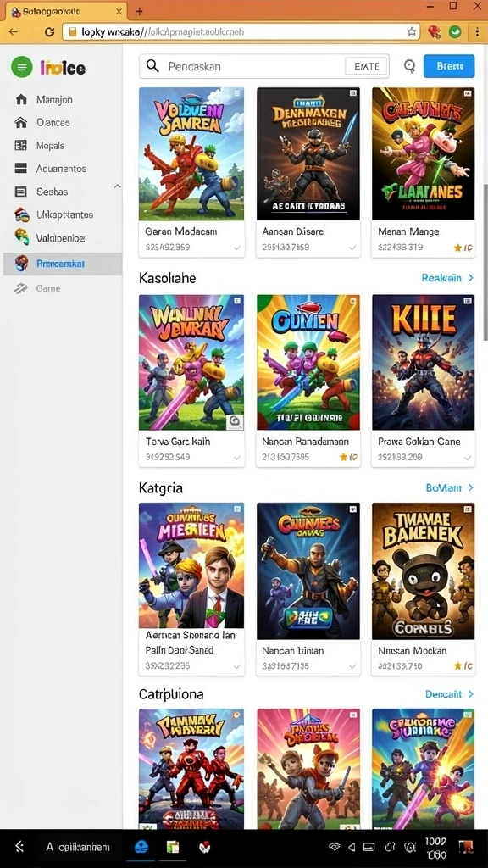The height and width of the screenshot is (868, 488).
Task: Click green extension icon in browser toolbar
Action: (x=455, y=31)
